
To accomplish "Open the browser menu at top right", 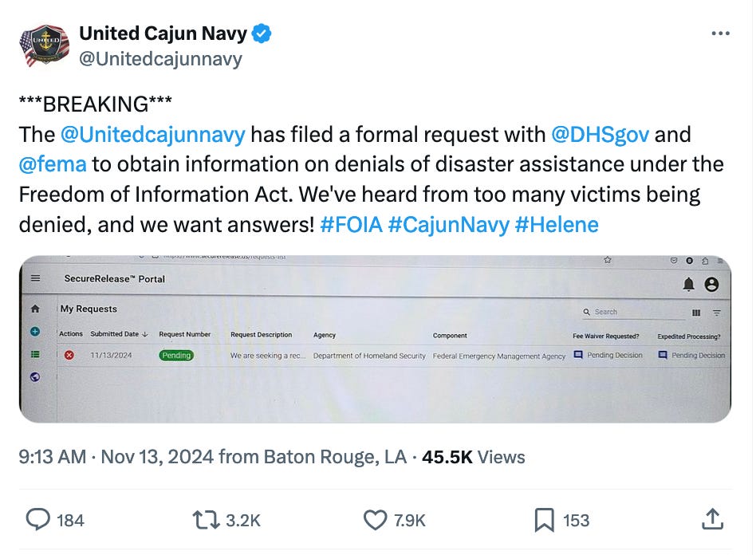I will coord(720,262).
